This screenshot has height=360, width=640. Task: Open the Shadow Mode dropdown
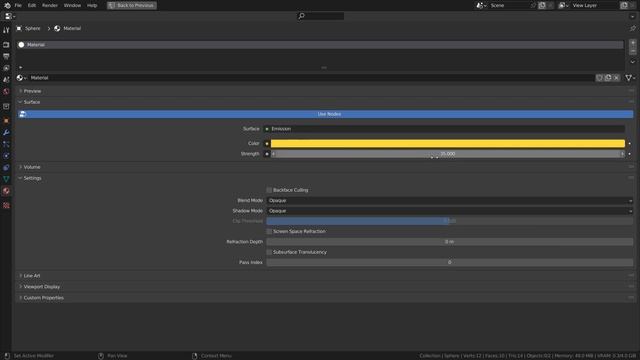click(450, 211)
